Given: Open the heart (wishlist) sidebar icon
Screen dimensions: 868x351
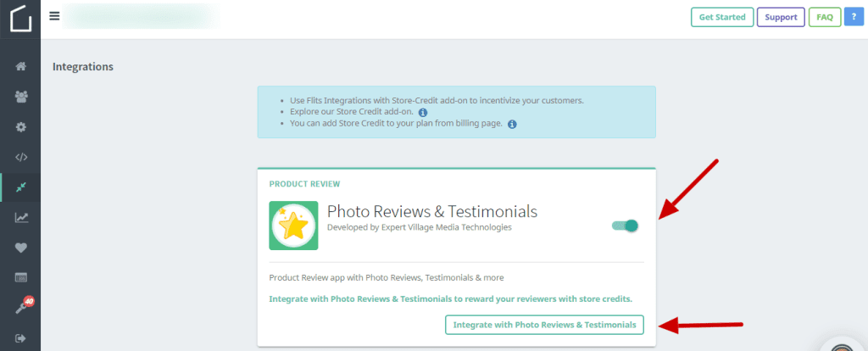Looking at the screenshot, I should pos(21,248).
